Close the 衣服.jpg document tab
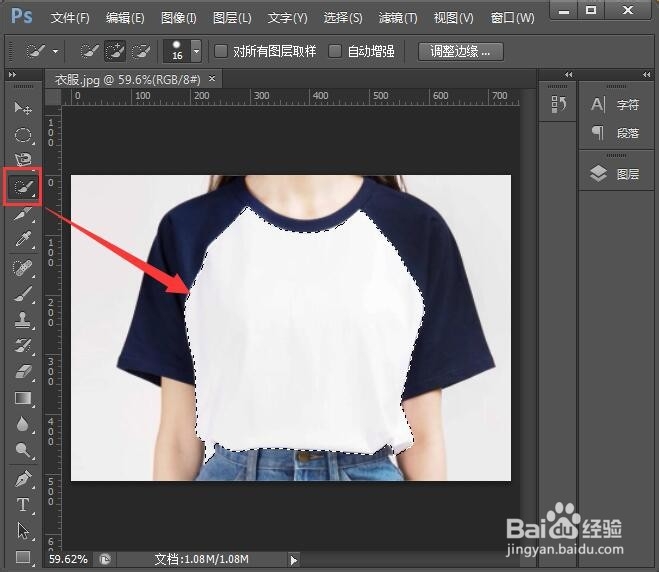The width and height of the screenshot is (659, 572). tap(212, 78)
